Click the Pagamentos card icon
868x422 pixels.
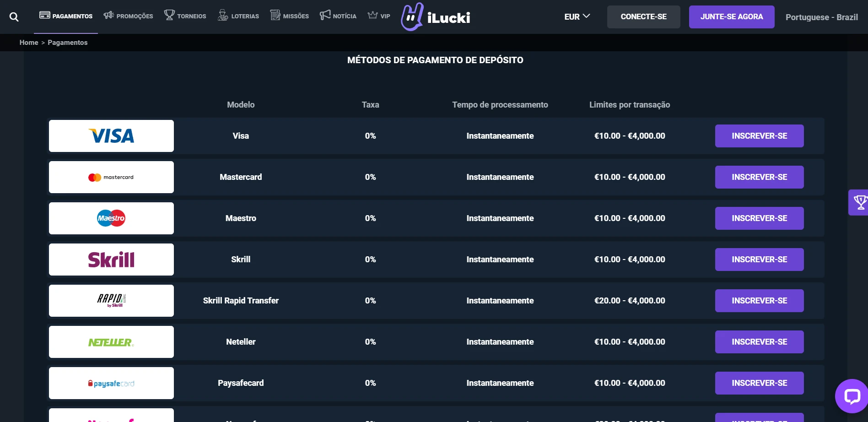tap(44, 15)
